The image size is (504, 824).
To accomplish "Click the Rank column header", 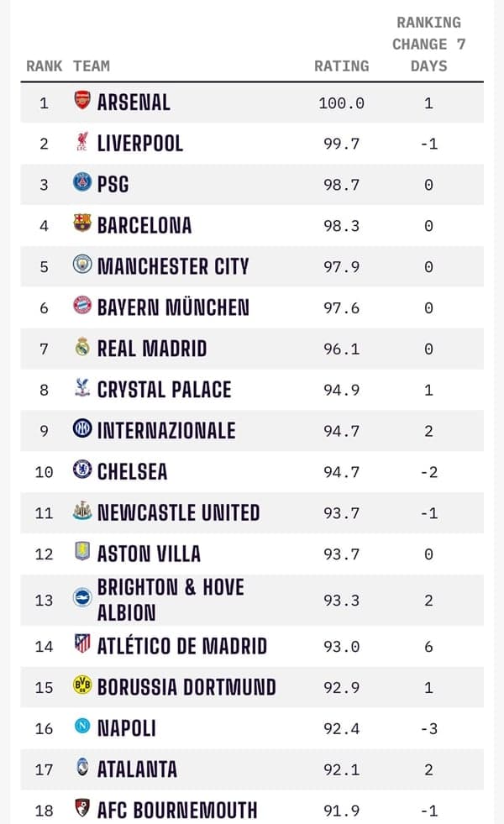I will [44, 66].
